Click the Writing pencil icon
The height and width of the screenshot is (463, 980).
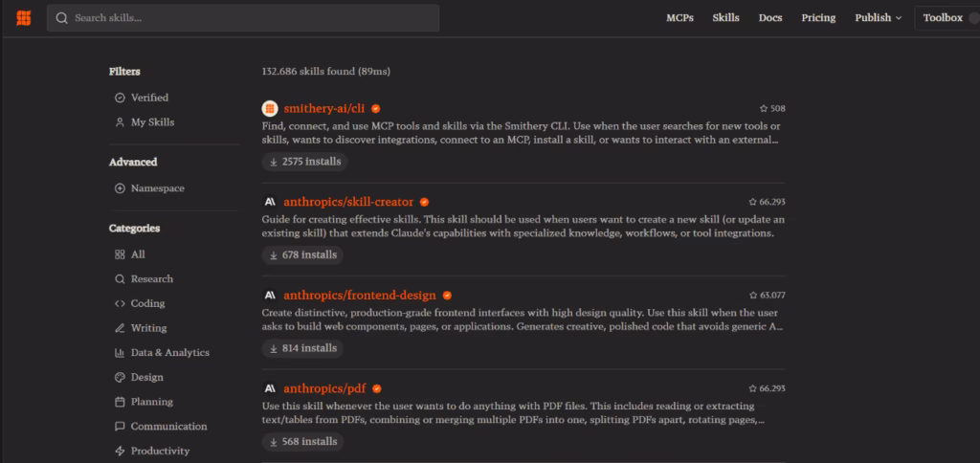tap(120, 328)
